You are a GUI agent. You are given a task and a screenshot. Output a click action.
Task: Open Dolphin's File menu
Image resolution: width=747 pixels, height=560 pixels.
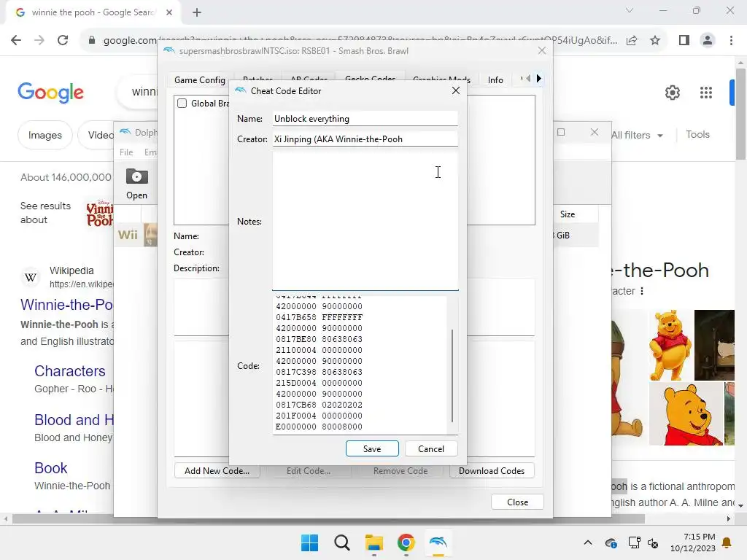click(x=126, y=152)
